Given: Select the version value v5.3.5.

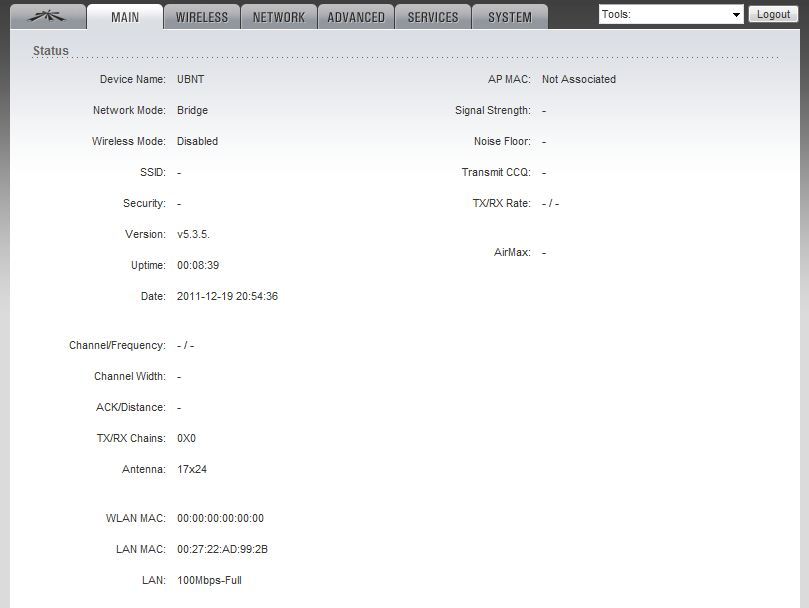Looking at the screenshot, I should click(x=193, y=234).
